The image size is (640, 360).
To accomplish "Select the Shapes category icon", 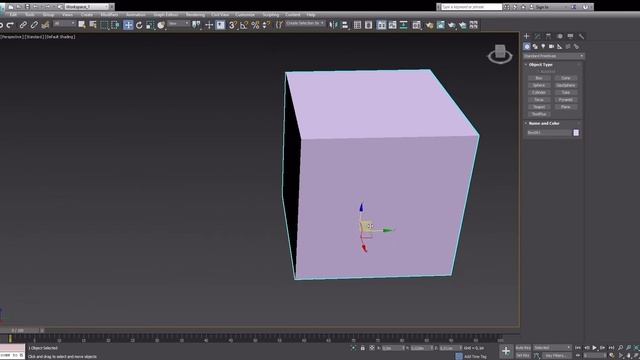I will click(535, 47).
